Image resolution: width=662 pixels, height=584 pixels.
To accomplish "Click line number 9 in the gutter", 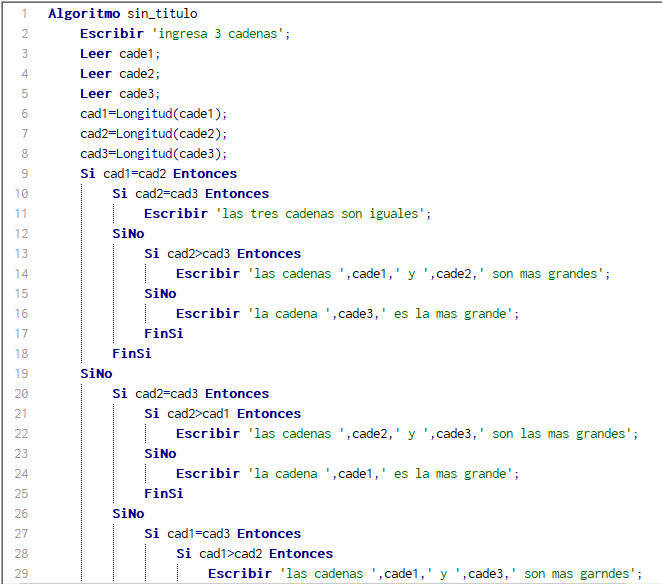I will pos(24,174).
